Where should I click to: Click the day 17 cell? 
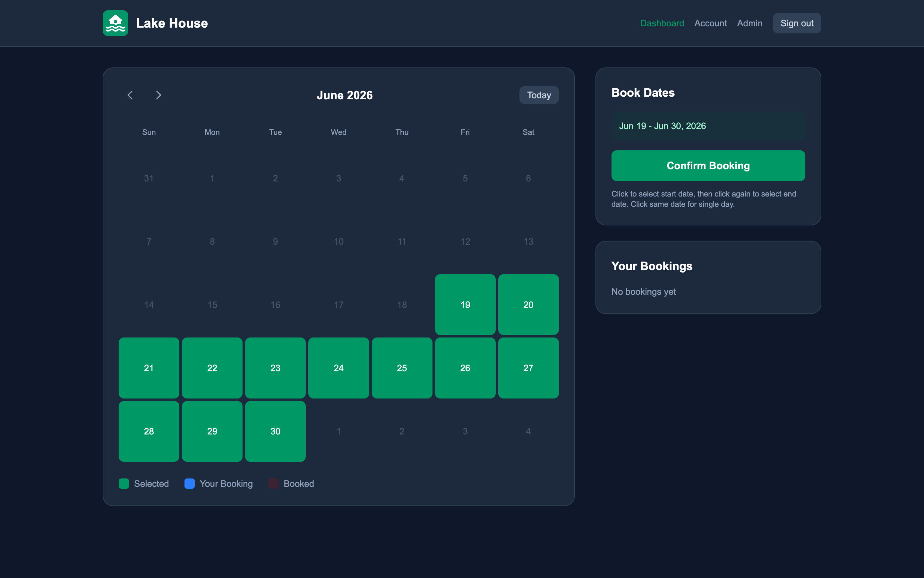coord(339,305)
